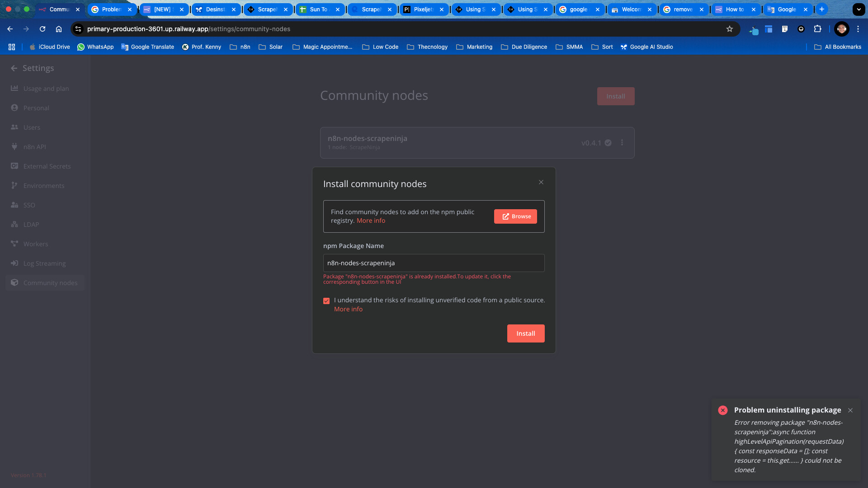Select the Workers sidebar item
Viewport: 868px width, 488px height.
36,244
